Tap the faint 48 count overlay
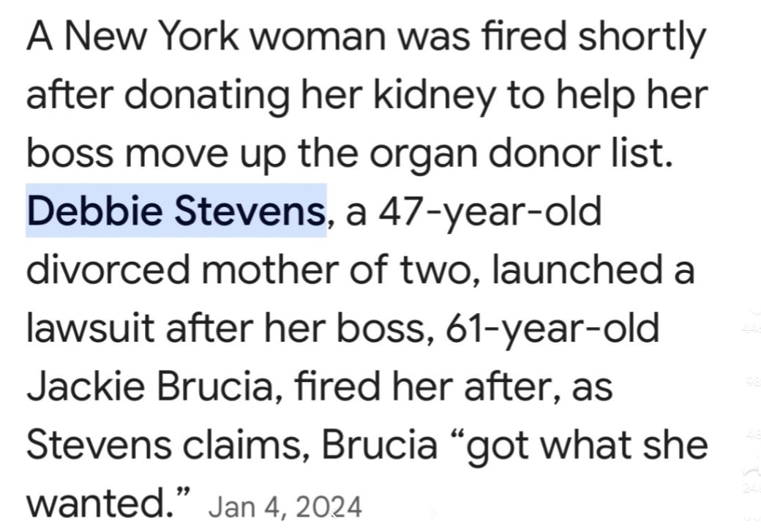Viewport: 761px width, 532px height. point(753,435)
